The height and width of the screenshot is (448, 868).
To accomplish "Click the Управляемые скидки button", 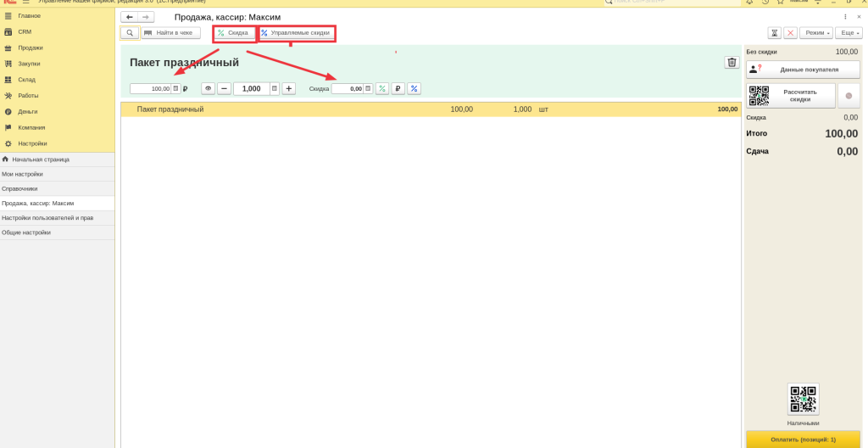I will 298,33.
